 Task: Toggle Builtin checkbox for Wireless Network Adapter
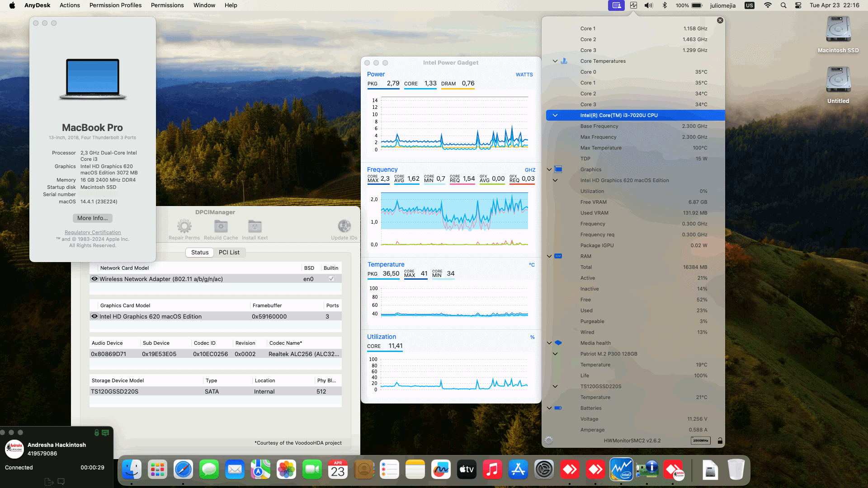(x=331, y=279)
